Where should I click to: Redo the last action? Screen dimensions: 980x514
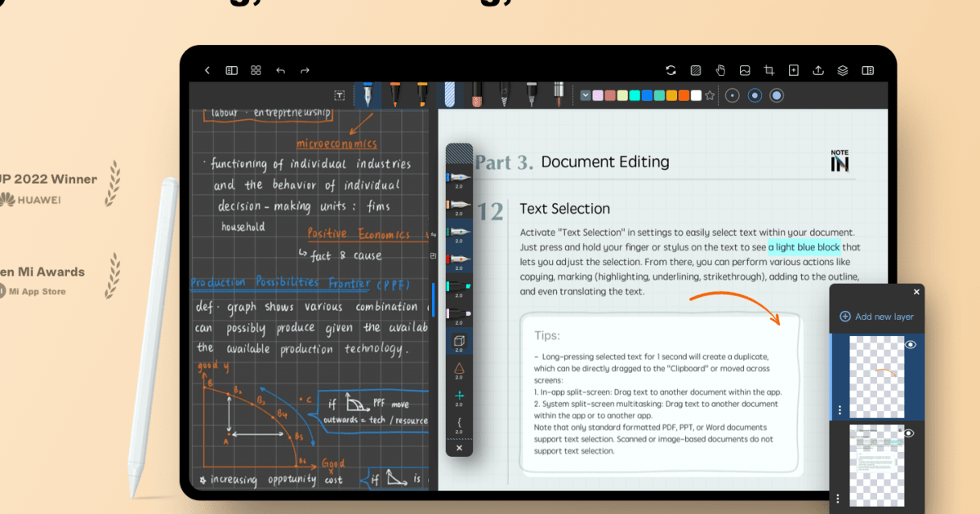point(305,70)
